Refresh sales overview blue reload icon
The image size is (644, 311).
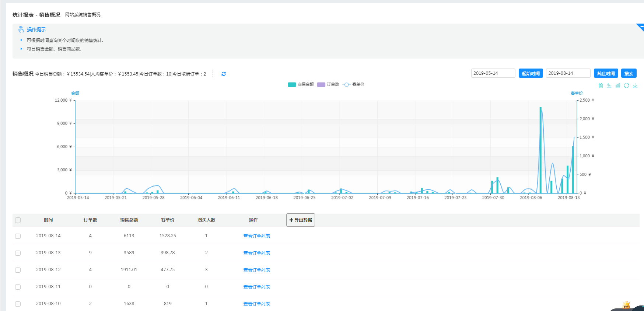tap(224, 74)
